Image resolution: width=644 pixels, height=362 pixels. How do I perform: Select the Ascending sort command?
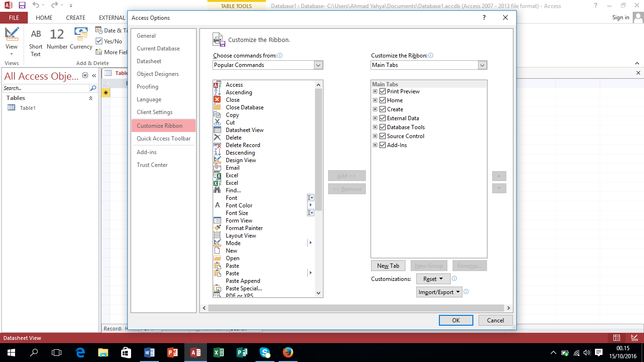click(x=239, y=92)
